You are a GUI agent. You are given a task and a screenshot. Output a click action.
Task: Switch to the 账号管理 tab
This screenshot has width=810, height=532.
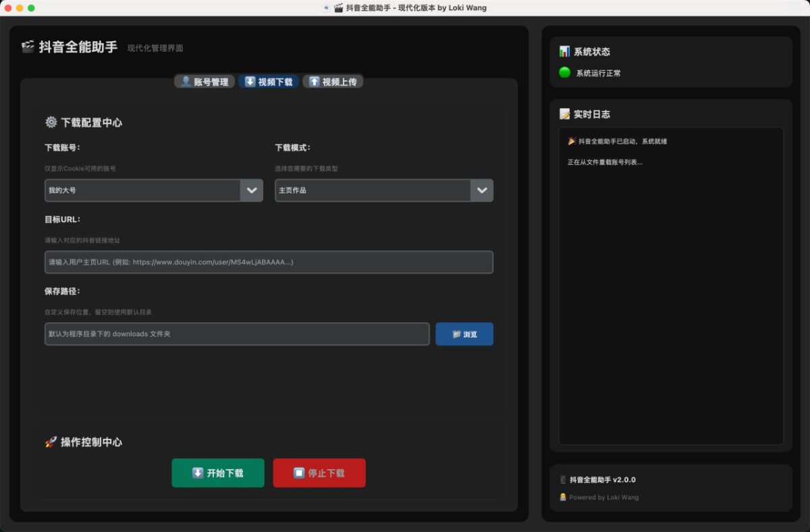coord(205,82)
